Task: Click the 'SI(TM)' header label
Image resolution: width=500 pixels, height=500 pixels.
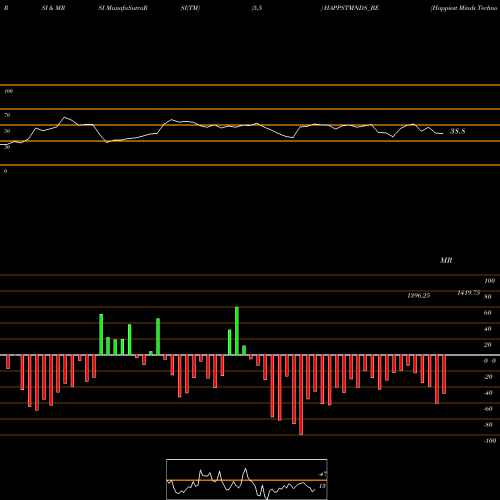Action: pos(190,8)
